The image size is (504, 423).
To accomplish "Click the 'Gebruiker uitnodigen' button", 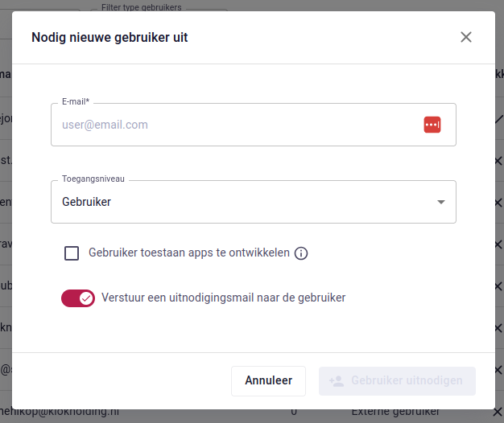I will 397,380.
